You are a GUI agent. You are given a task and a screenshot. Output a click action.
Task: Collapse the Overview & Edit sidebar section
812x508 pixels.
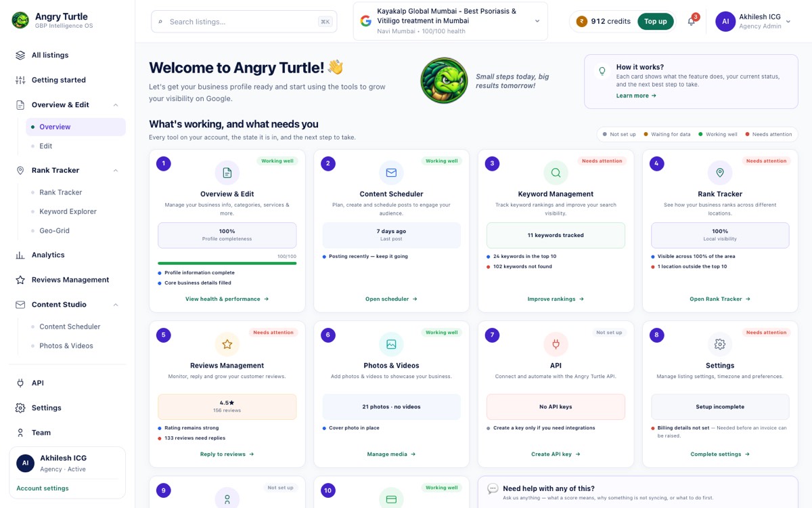116,105
